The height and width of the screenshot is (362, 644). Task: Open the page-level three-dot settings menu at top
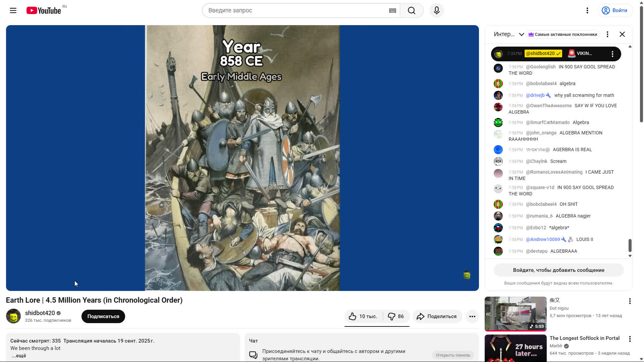point(587,10)
